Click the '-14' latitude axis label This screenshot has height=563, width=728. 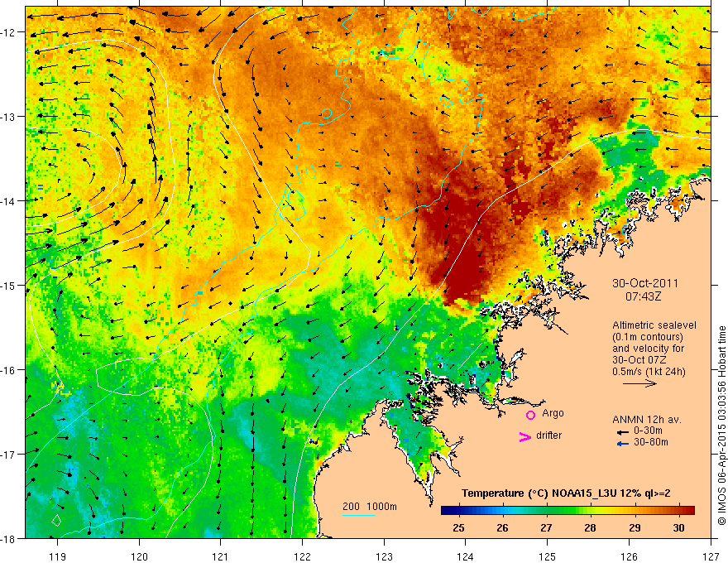pyautogui.click(x=9, y=201)
